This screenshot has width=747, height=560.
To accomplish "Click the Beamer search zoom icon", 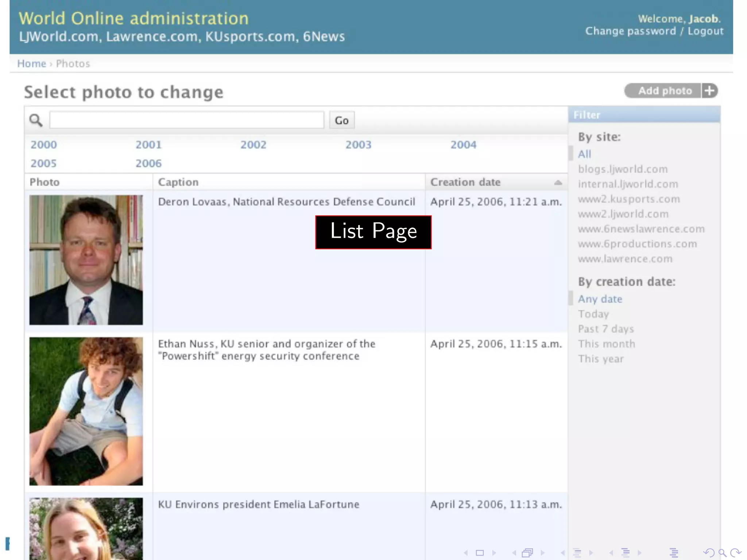I will [722, 553].
